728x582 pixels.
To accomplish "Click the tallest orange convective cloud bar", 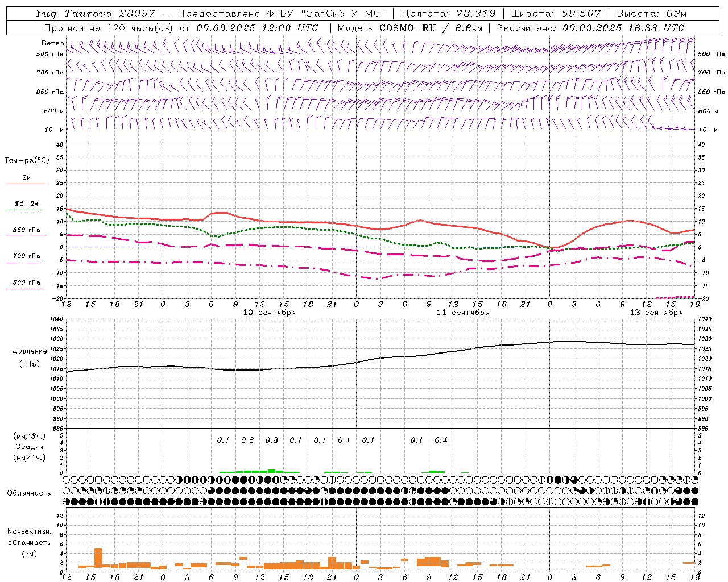I will coord(98,558).
